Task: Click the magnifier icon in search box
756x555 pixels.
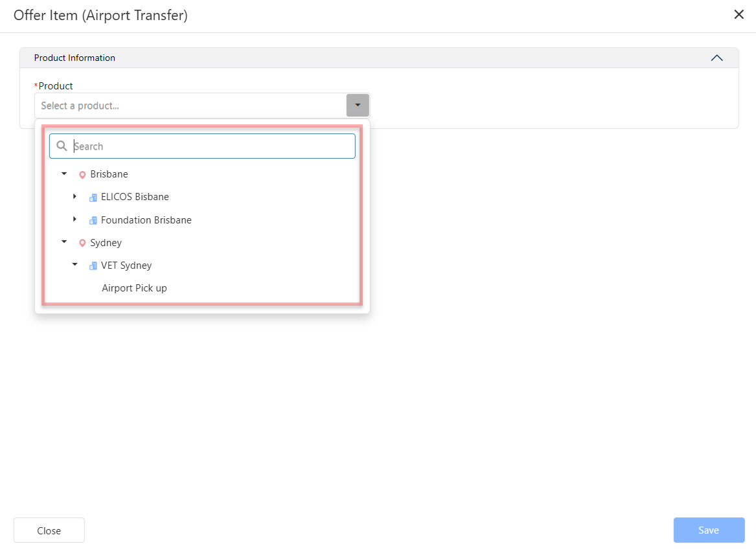Action: [x=62, y=146]
